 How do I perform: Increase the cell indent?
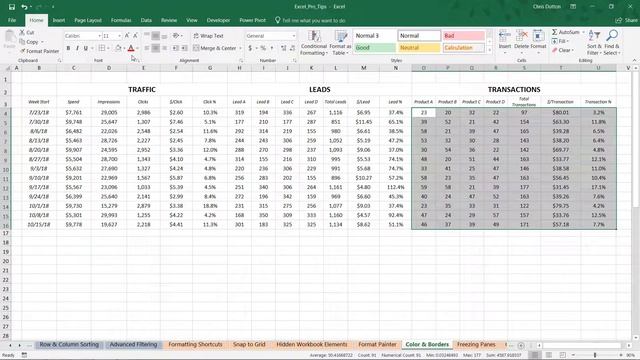(184, 48)
